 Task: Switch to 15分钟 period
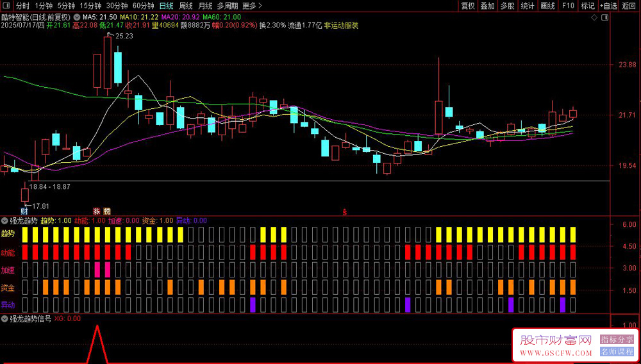91,6
